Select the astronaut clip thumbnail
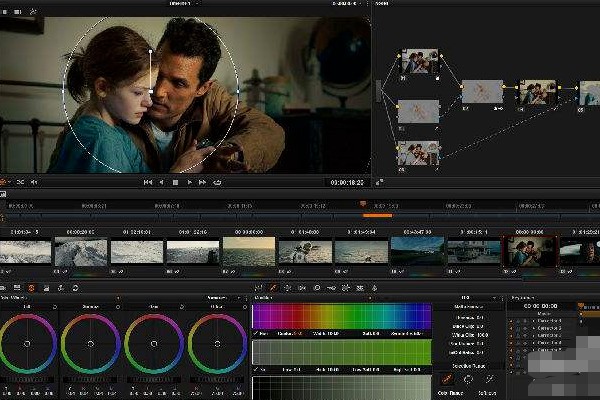600x400 pixels. (x=305, y=252)
